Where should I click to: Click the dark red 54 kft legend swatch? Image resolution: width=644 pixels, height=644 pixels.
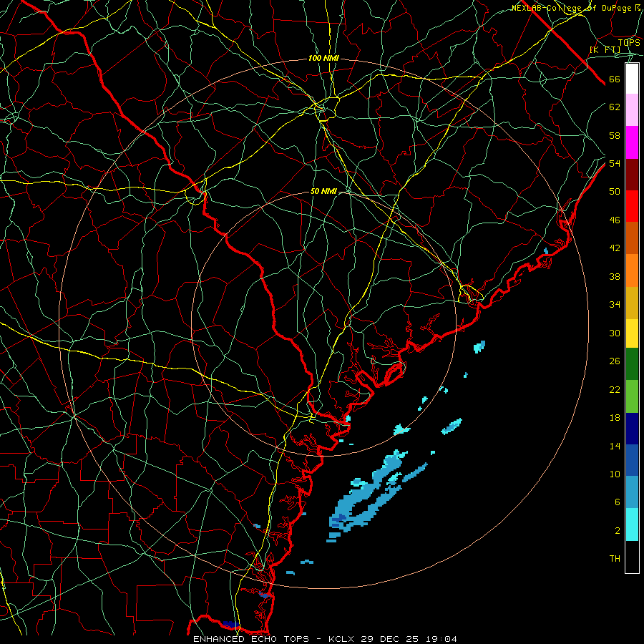pos(632,175)
